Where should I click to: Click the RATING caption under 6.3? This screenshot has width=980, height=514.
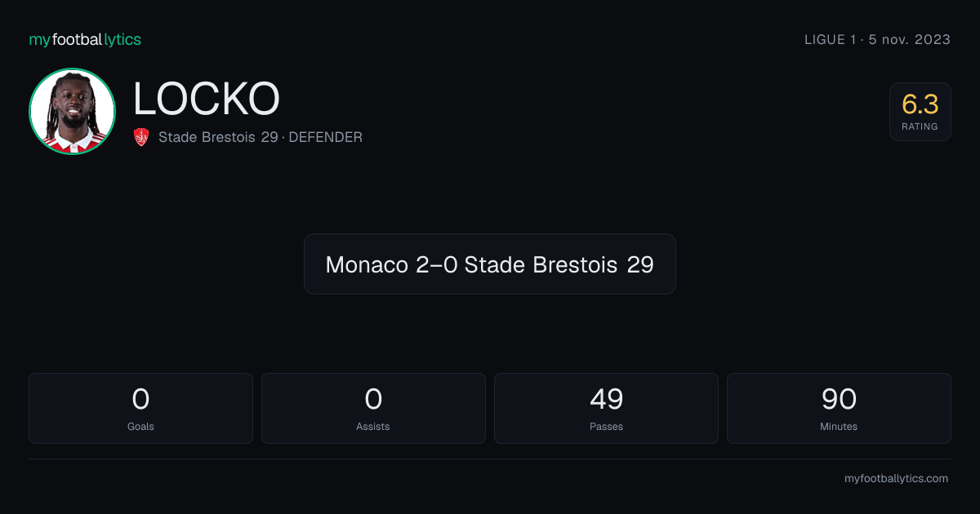tap(920, 126)
